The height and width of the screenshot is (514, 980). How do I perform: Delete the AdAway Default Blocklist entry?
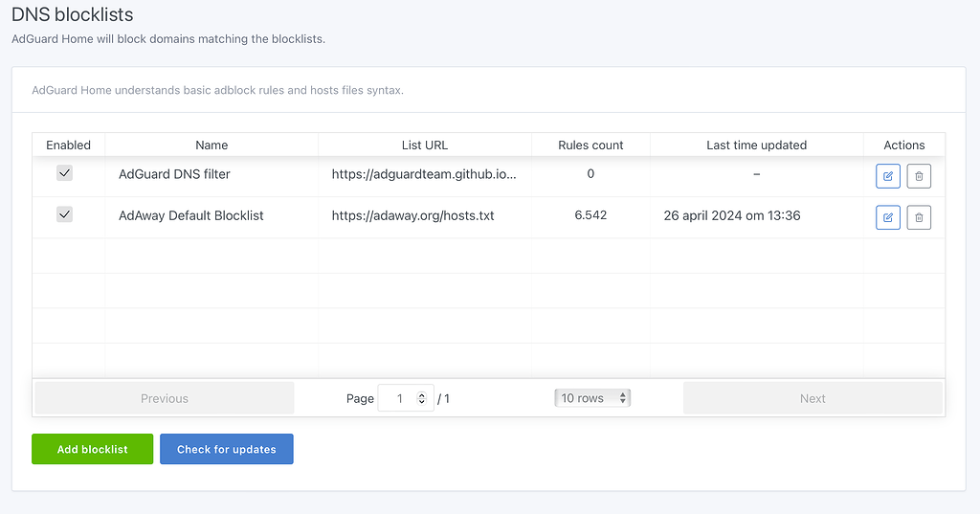pyautogui.click(x=919, y=217)
